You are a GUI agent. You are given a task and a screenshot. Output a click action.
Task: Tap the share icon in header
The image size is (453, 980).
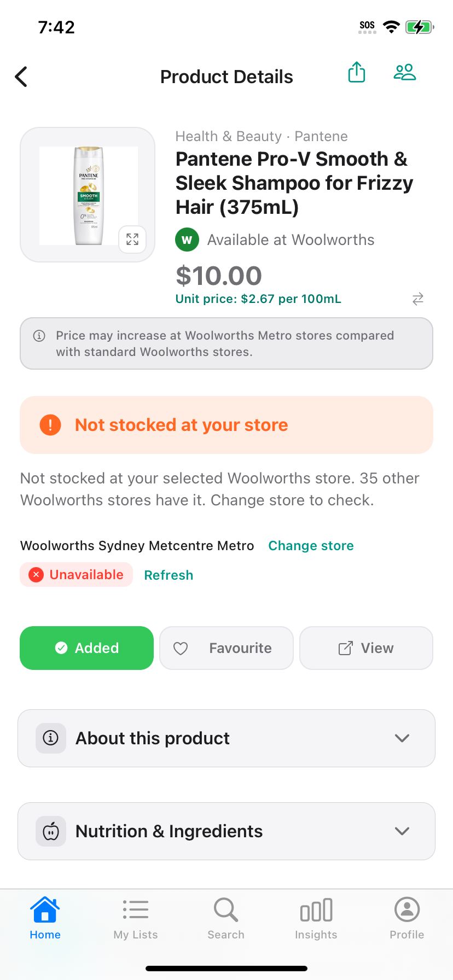pos(357,72)
